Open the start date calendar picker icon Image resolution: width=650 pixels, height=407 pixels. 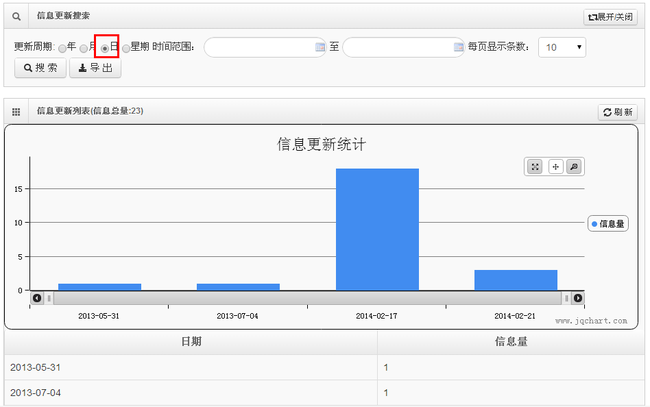coord(320,47)
